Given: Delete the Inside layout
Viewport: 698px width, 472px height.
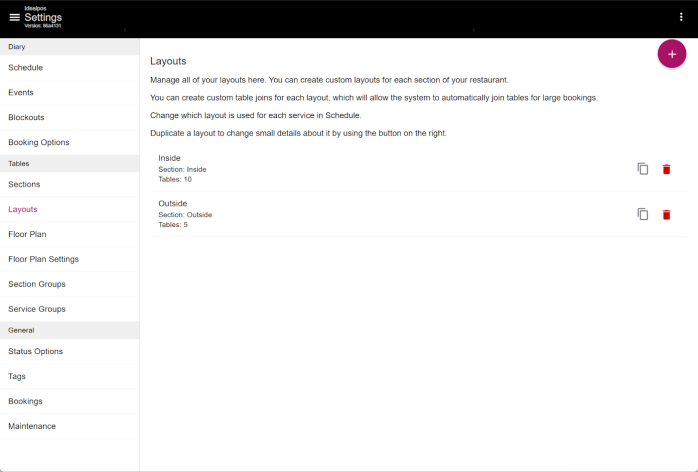Looking at the screenshot, I should pyautogui.click(x=666, y=169).
